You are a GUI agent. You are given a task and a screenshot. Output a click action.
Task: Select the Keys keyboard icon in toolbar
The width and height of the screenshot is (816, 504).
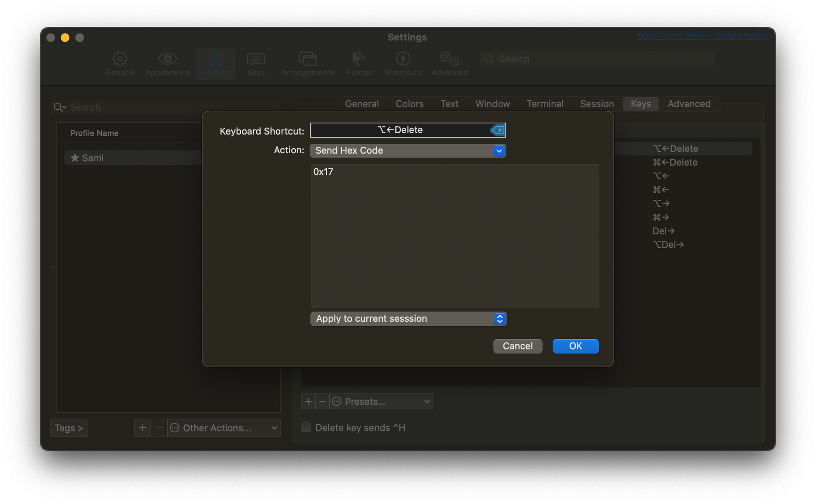coord(256,60)
